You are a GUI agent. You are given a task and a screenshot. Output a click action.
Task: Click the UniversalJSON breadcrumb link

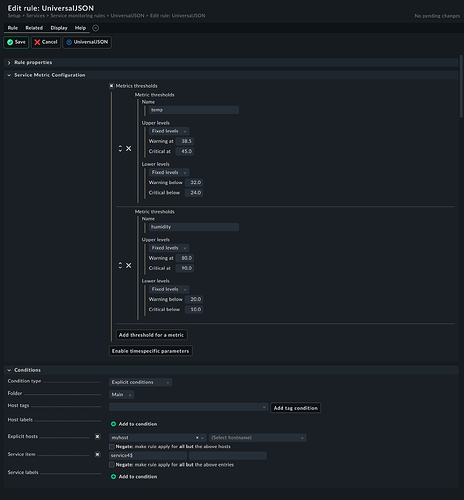click(127, 16)
